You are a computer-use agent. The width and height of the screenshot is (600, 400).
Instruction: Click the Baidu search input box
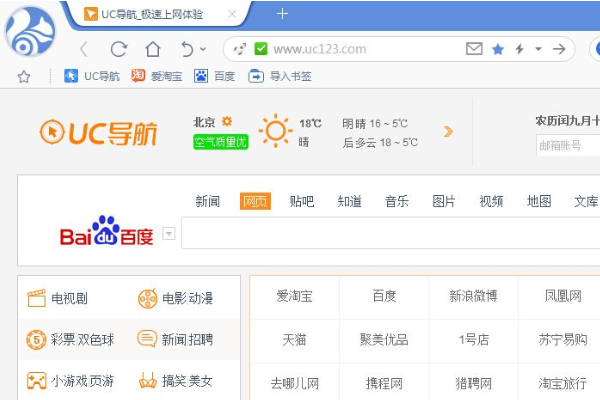[391, 233]
